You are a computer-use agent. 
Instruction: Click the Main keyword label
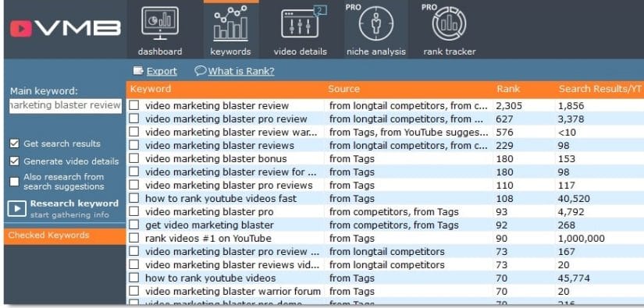pyautogui.click(x=44, y=91)
